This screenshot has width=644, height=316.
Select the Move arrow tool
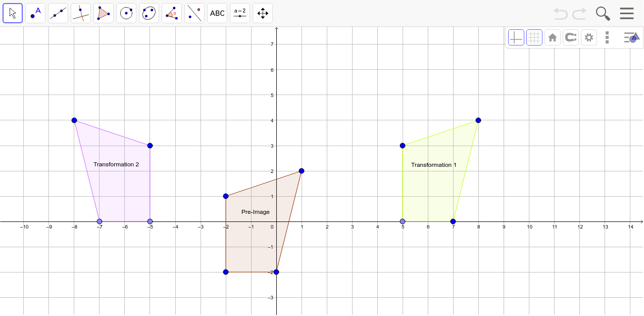(13, 13)
